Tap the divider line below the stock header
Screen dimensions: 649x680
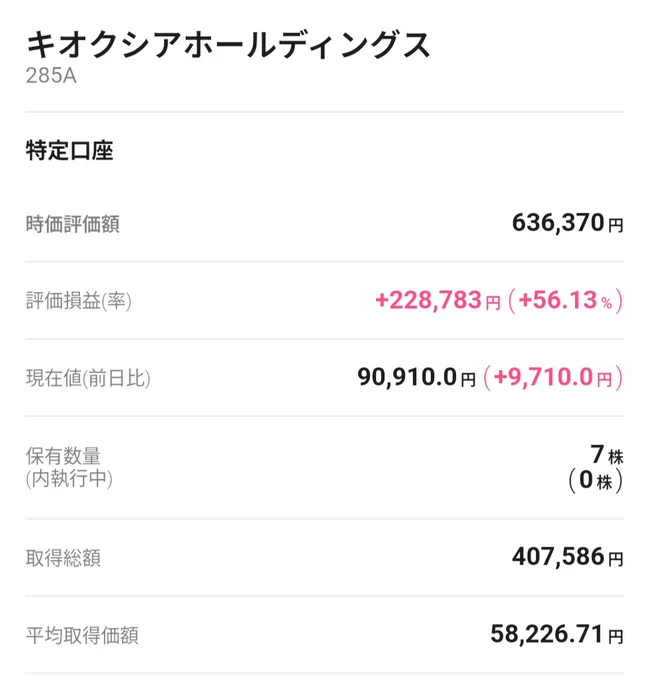click(324, 112)
